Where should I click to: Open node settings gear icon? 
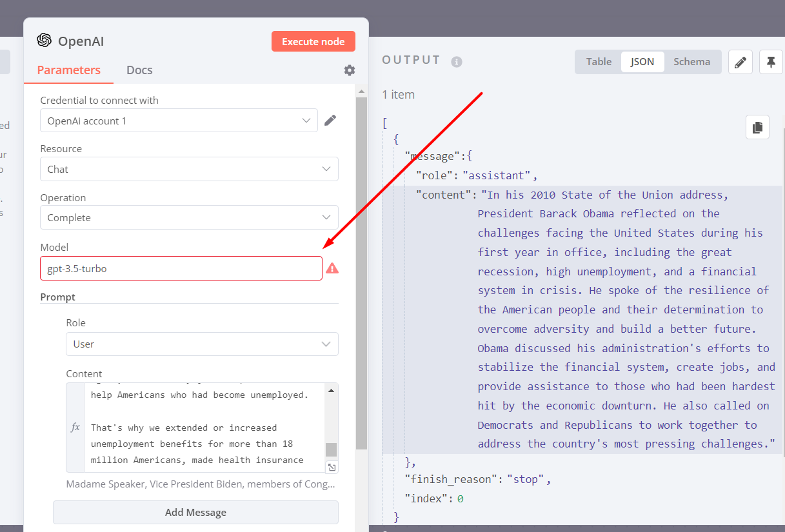(x=350, y=70)
